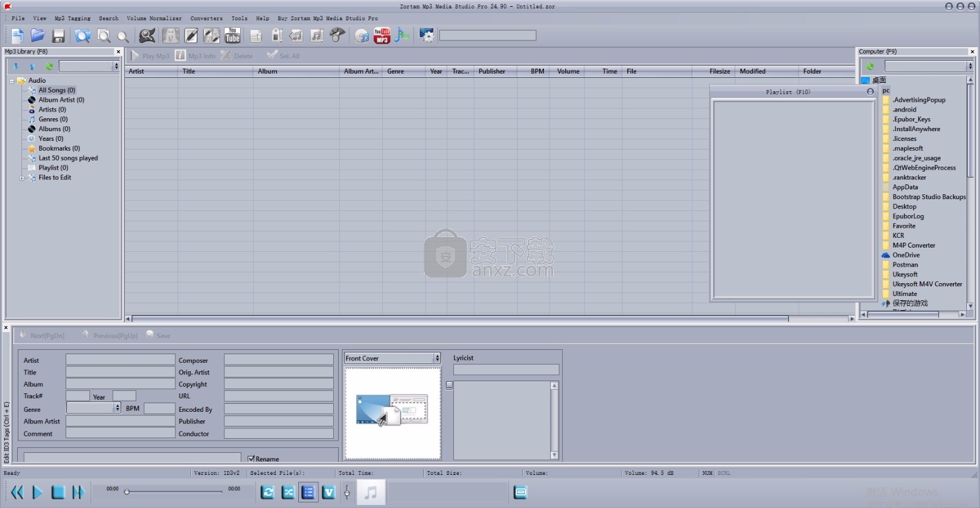Open the Tools menu
The height and width of the screenshot is (508, 980).
[x=239, y=18]
